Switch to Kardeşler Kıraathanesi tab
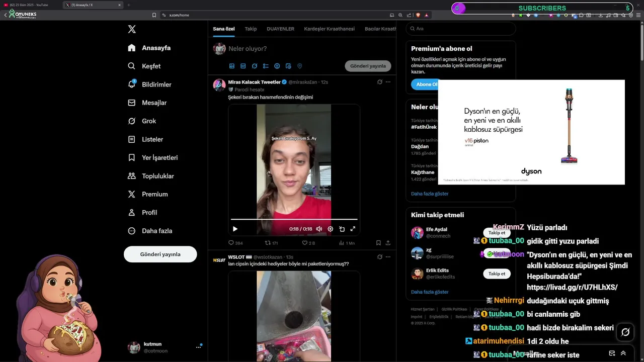This screenshot has height=362, width=644. click(329, 29)
